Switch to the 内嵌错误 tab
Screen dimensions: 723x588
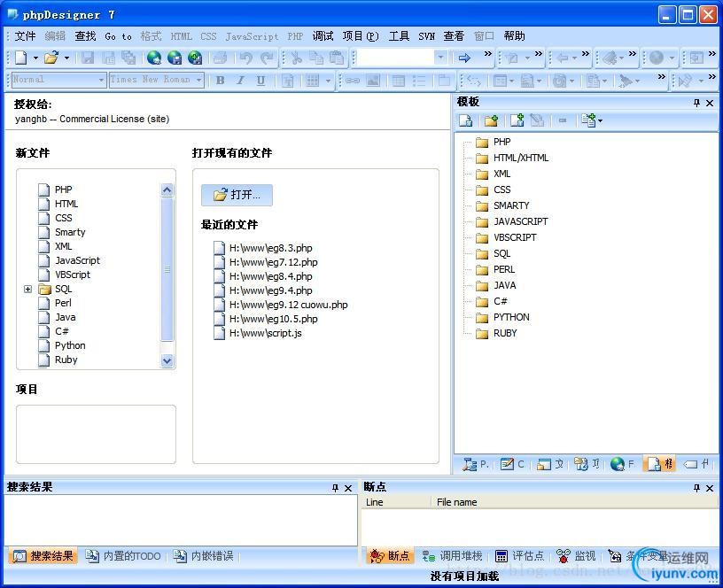click(204, 556)
